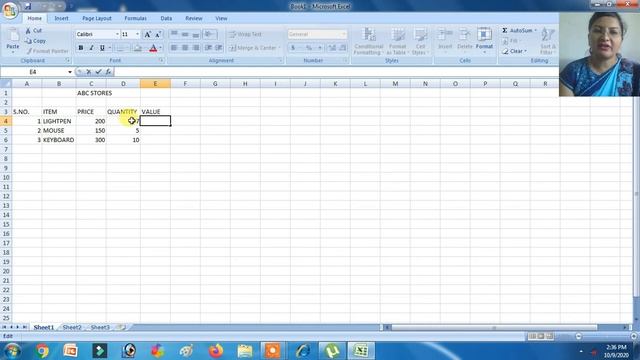
Task: Open the Review ribbon tab
Action: tap(194, 18)
